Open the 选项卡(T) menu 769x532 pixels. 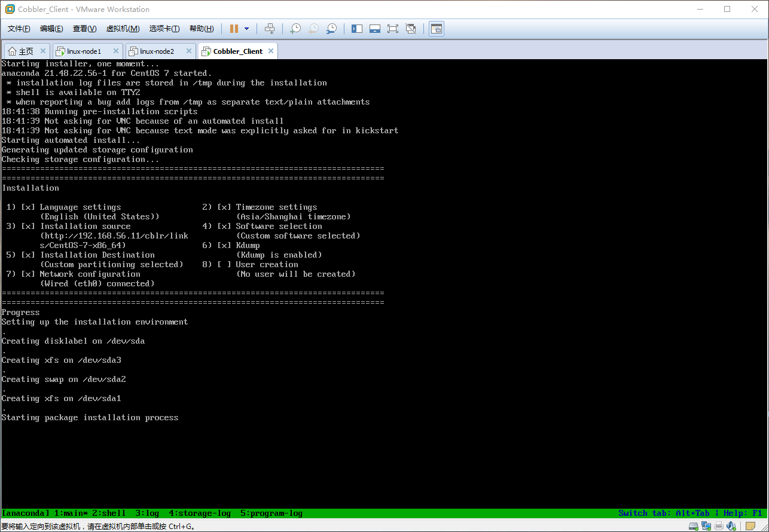point(164,29)
